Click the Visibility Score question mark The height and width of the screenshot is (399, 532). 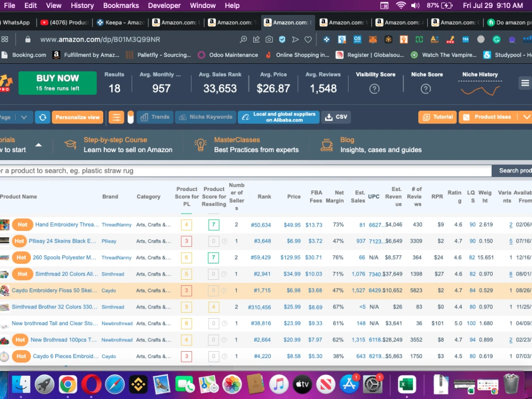click(374, 89)
